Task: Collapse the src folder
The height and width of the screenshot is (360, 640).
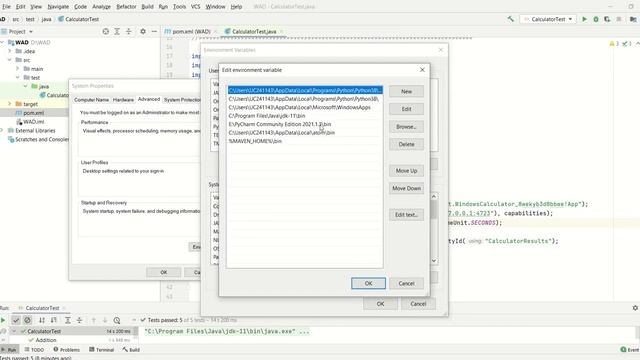Action: click(10, 60)
